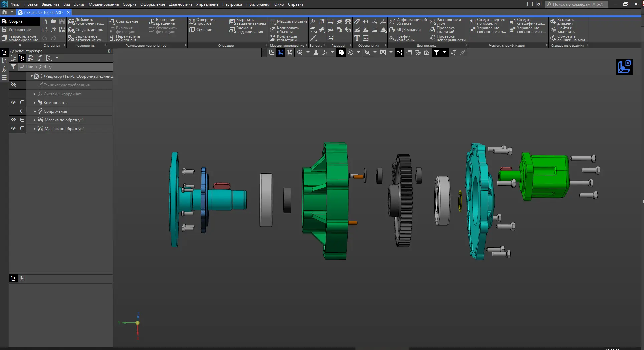Toggle filter funnel in view toolbar
644x350 pixels.
(x=436, y=52)
